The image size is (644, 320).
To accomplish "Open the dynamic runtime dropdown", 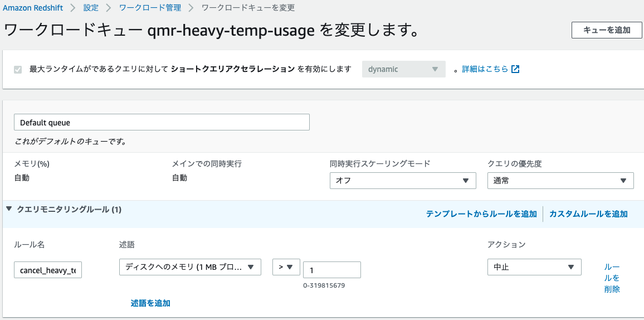I will [x=403, y=70].
